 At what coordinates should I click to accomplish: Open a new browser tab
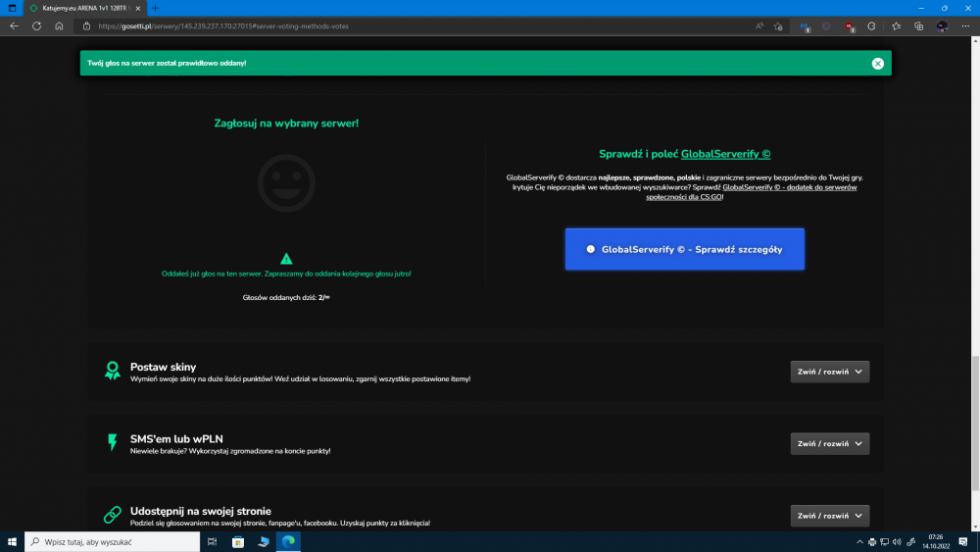coord(155,8)
